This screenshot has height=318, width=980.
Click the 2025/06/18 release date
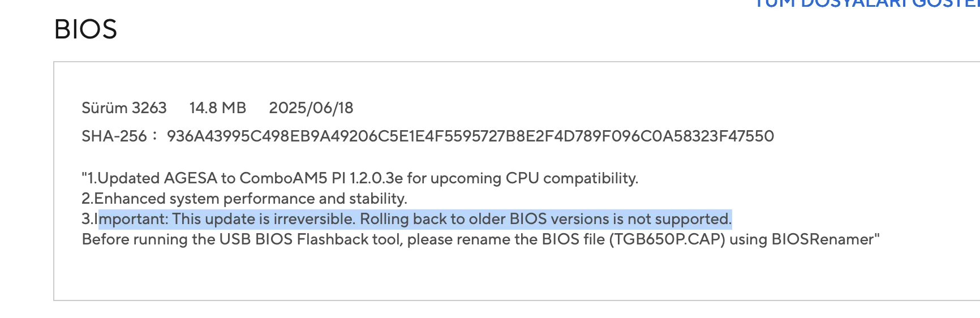pos(311,108)
